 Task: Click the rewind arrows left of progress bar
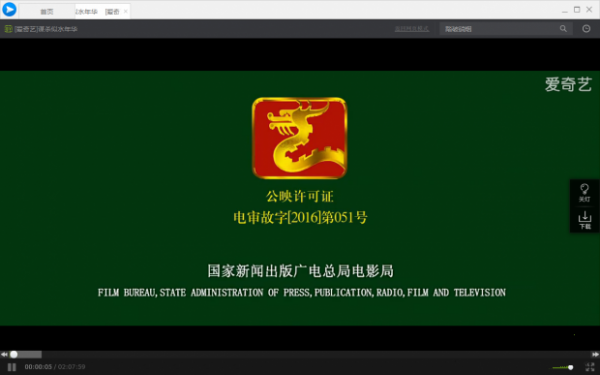coord(4,355)
